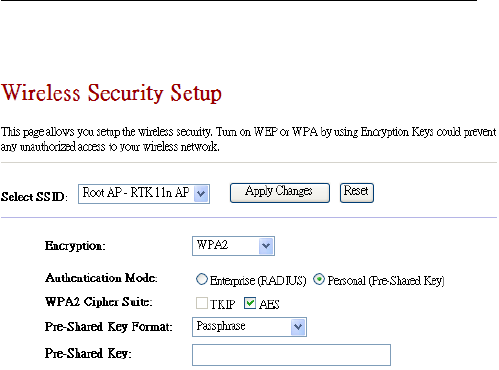Select the Personal (Pre-Shared Key) radio button
Screen dimensions: 499x370
[319, 279]
